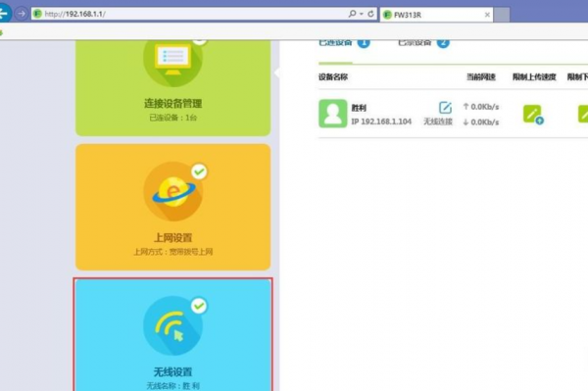Click the green user avatar of 胜利

tap(333, 114)
